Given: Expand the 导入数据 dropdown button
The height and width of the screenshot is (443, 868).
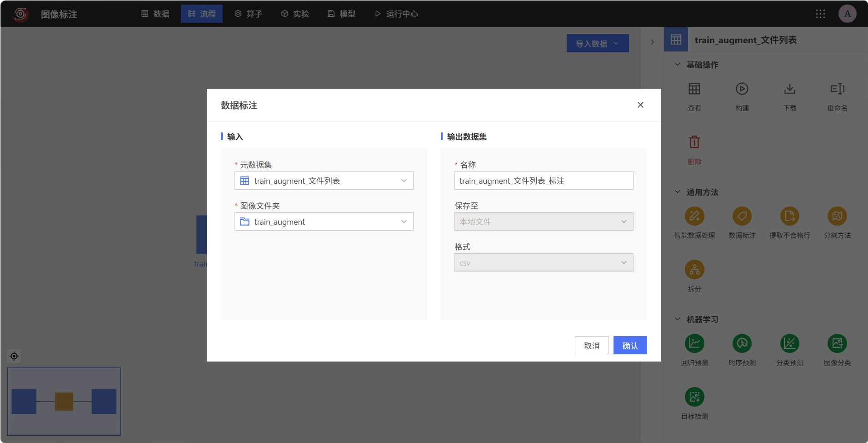Looking at the screenshot, I should pos(598,43).
